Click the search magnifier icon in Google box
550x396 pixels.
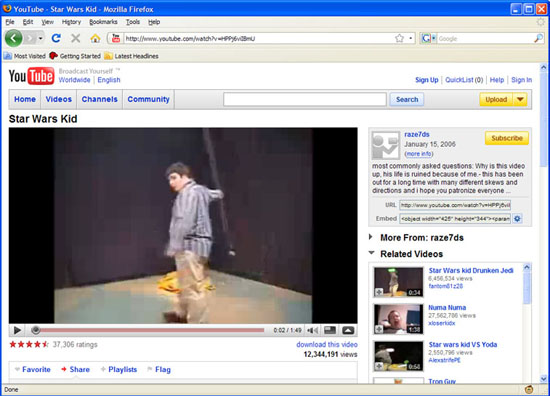point(538,38)
